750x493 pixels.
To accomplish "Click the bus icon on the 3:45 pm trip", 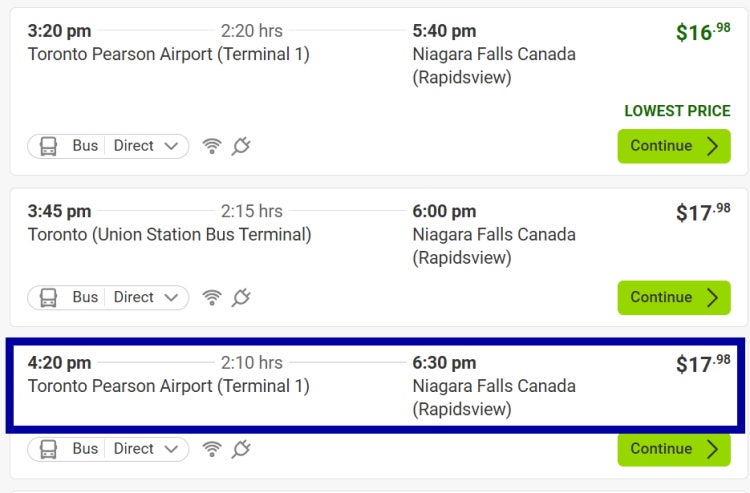I will [48, 297].
